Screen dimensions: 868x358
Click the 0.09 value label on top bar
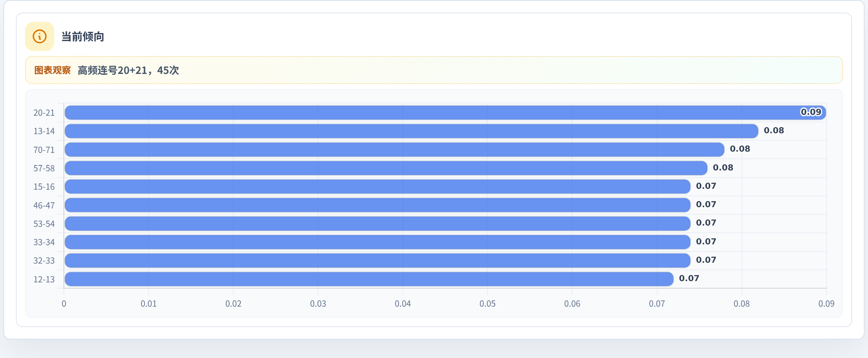click(811, 112)
